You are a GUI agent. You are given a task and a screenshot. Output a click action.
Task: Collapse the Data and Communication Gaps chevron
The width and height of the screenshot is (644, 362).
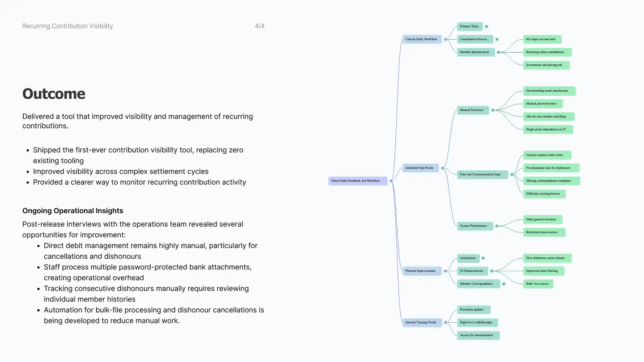coord(512,174)
